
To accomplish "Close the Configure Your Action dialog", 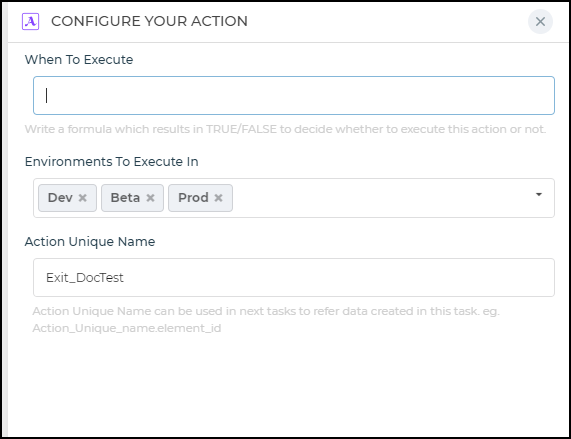I will [540, 21].
